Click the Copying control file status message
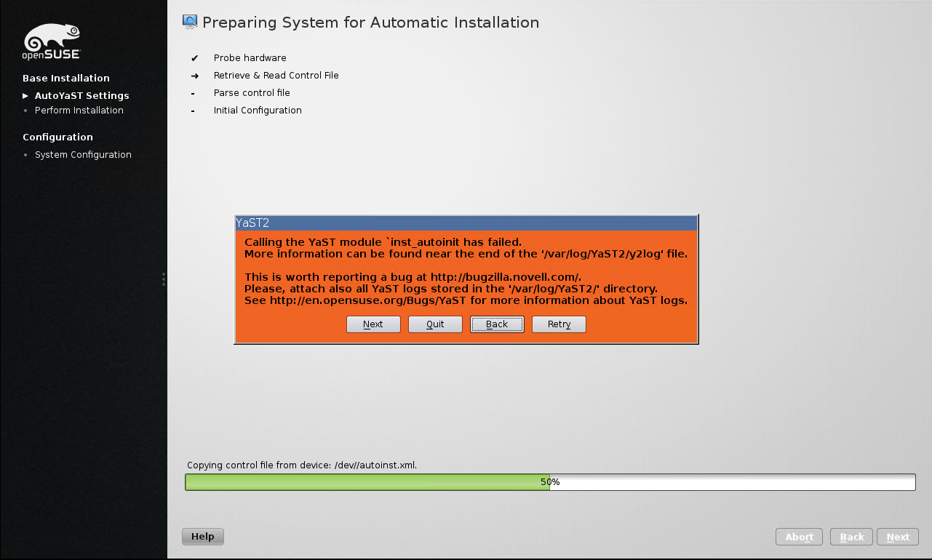Screen dimensions: 932x560 tap(302, 465)
